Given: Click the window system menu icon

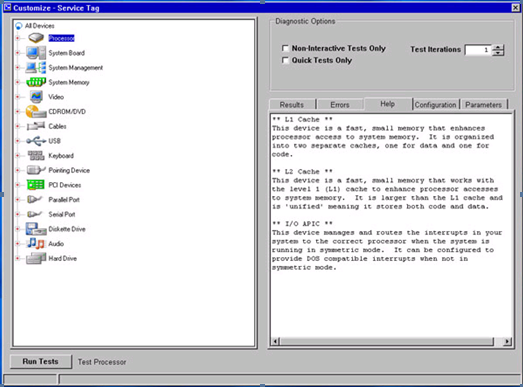Looking at the screenshot, I should click(x=7, y=7).
